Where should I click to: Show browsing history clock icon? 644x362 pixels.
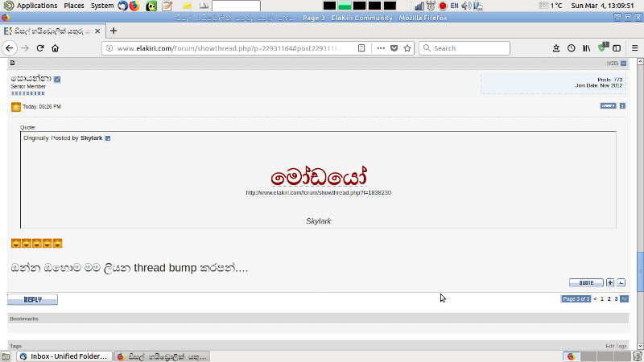pyautogui.click(x=572, y=48)
